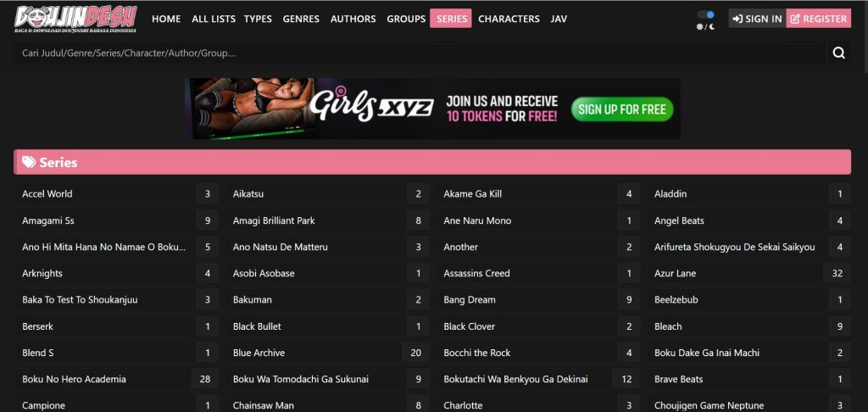Select the Characters menu item
868x412 pixels.
coord(509,19)
